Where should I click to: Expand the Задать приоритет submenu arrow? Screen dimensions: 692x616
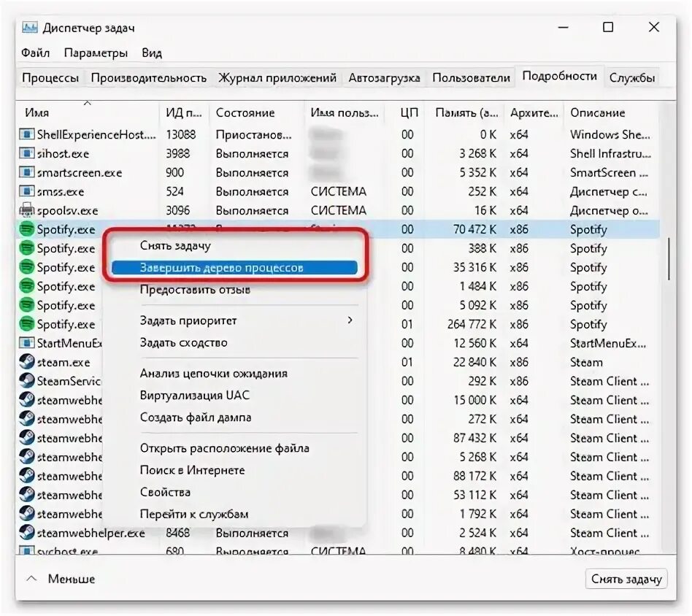[x=350, y=320]
